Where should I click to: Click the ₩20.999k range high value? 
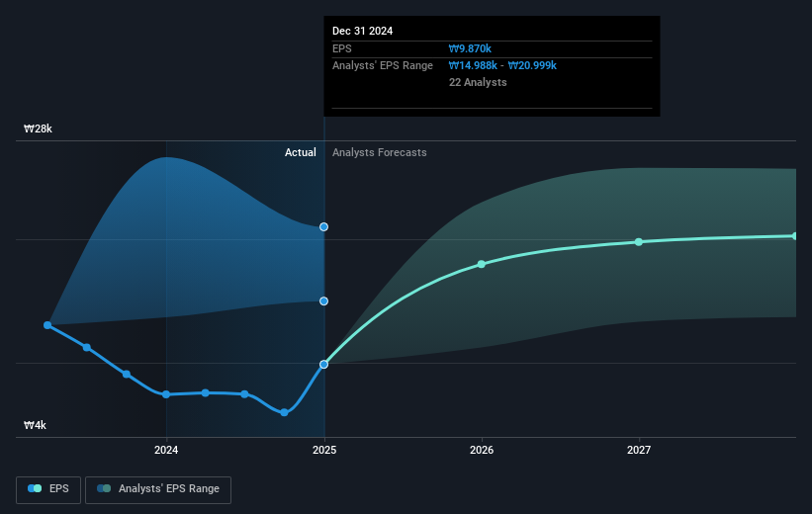coord(532,66)
